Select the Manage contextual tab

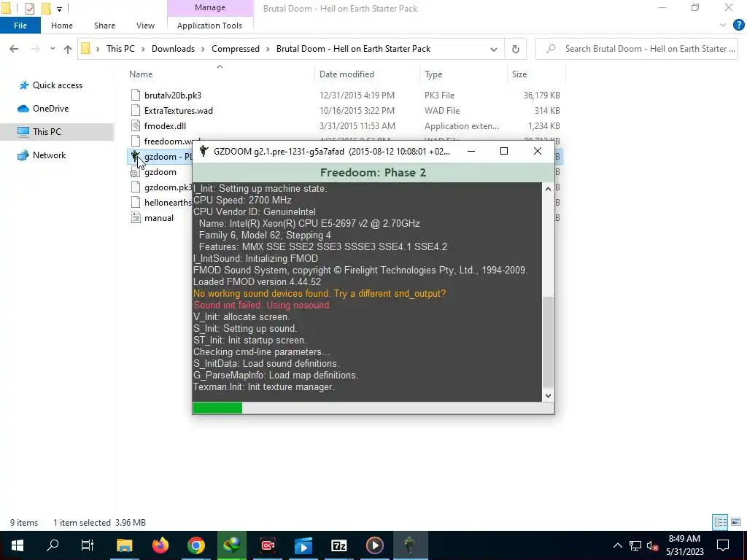tap(209, 7)
